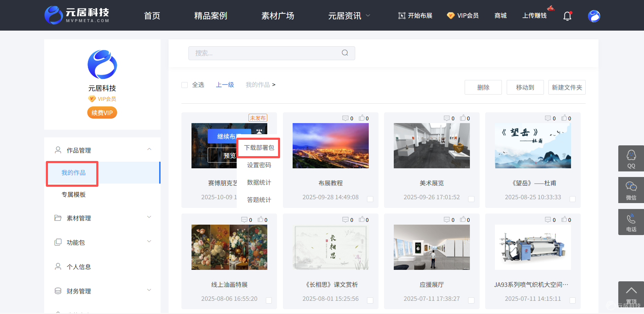Expand the 素材管理 section
Screen dimensions: 644x314
pyautogui.click(x=149, y=217)
